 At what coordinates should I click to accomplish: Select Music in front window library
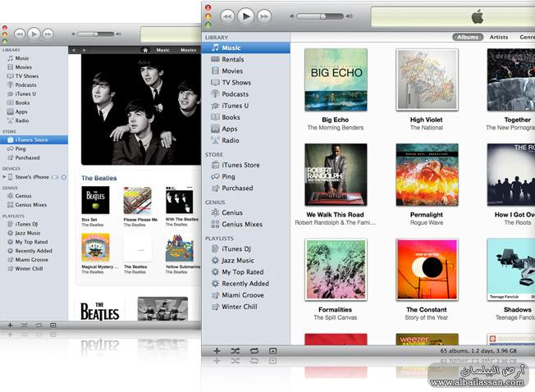click(x=245, y=48)
